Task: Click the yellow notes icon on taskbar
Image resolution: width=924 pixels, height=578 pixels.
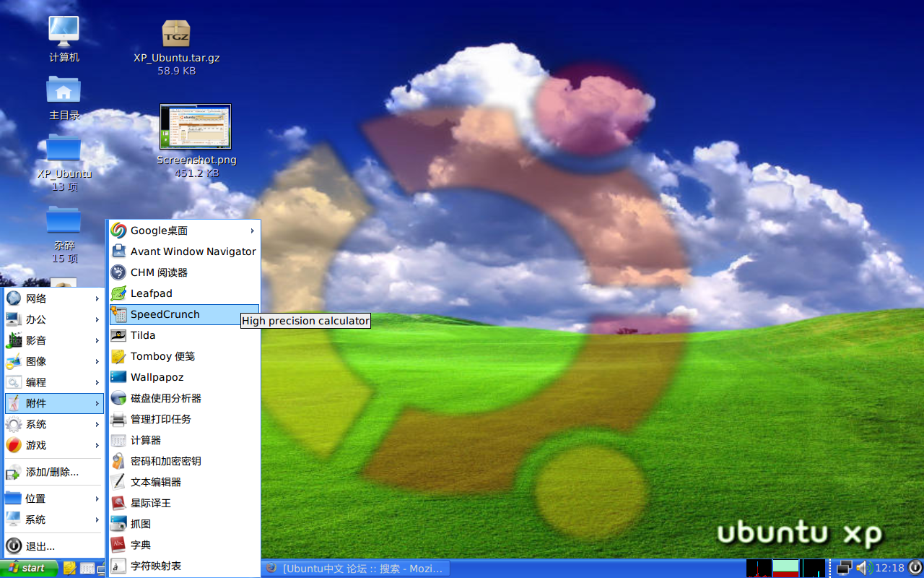Action: pos(70,568)
